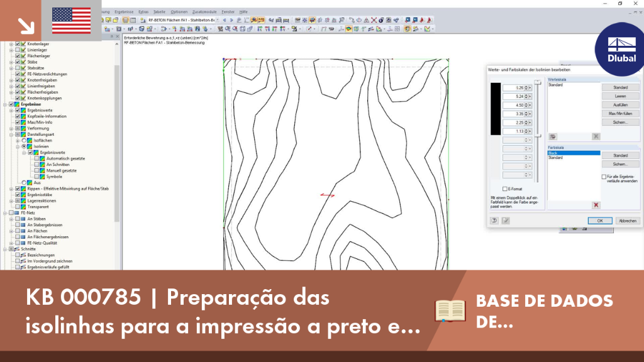Enable the E-Format checkbox
The width and height of the screenshot is (644, 362).
pyautogui.click(x=505, y=189)
